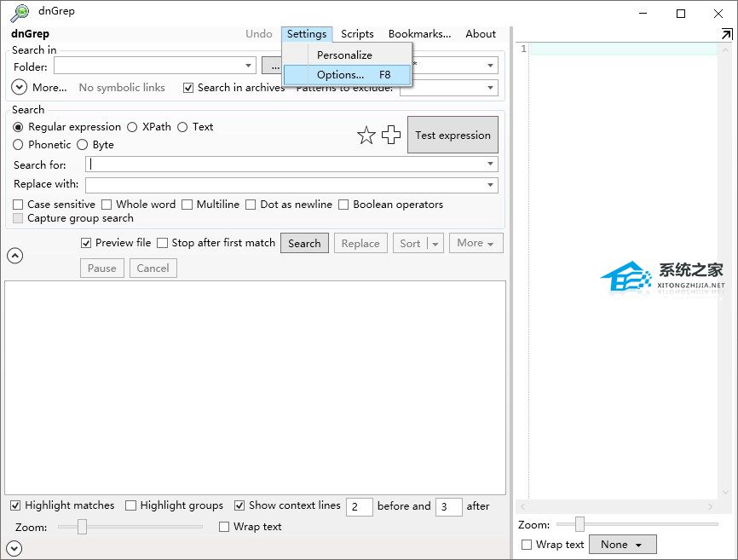Collapse search panel with circled up arrow

(x=14, y=255)
